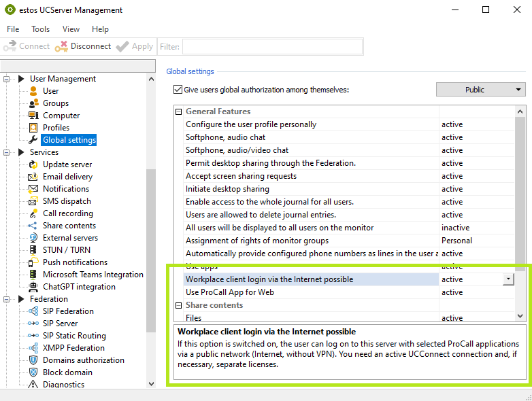This screenshot has height=401, width=532.
Task: Collapse the Share contents section
Action: click(x=179, y=305)
